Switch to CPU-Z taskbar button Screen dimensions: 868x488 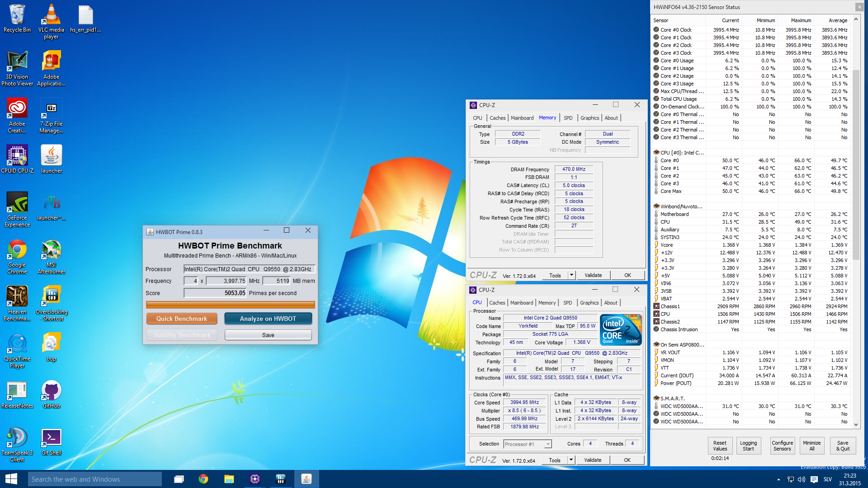(x=255, y=479)
